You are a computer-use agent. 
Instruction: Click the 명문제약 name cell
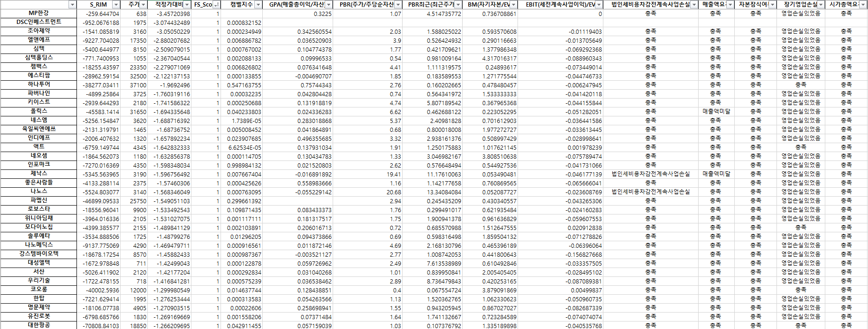click(38, 308)
